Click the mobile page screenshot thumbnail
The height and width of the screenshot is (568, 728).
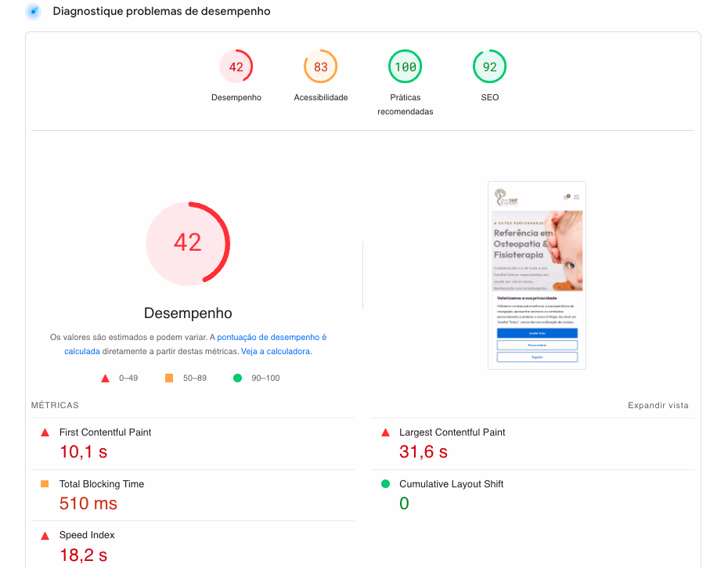tap(537, 276)
